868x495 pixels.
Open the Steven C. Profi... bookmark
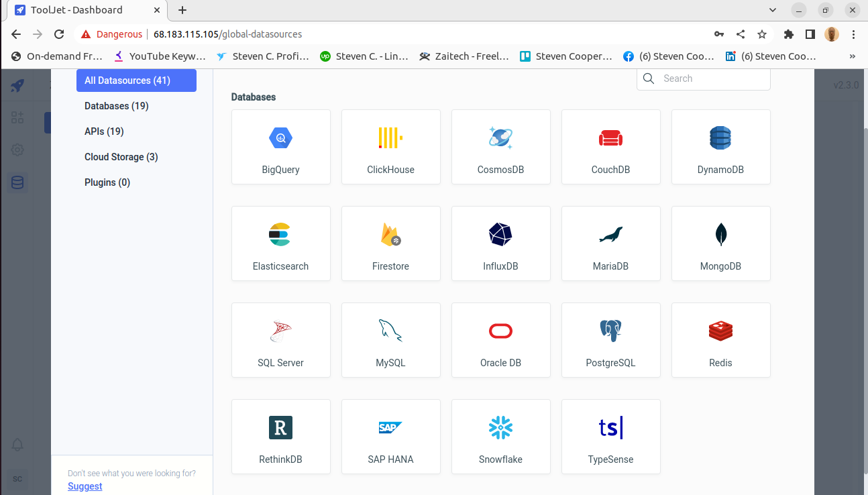point(262,56)
